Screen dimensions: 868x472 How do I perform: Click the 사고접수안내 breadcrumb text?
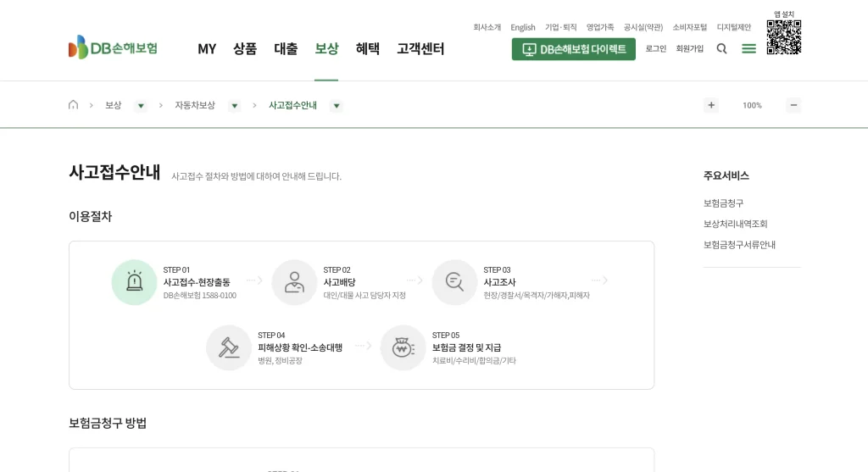[292, 105]
